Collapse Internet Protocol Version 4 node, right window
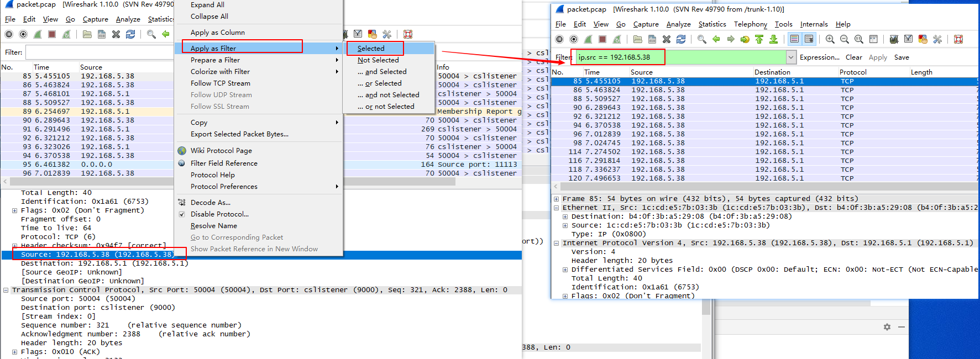 tap(556, 243)
